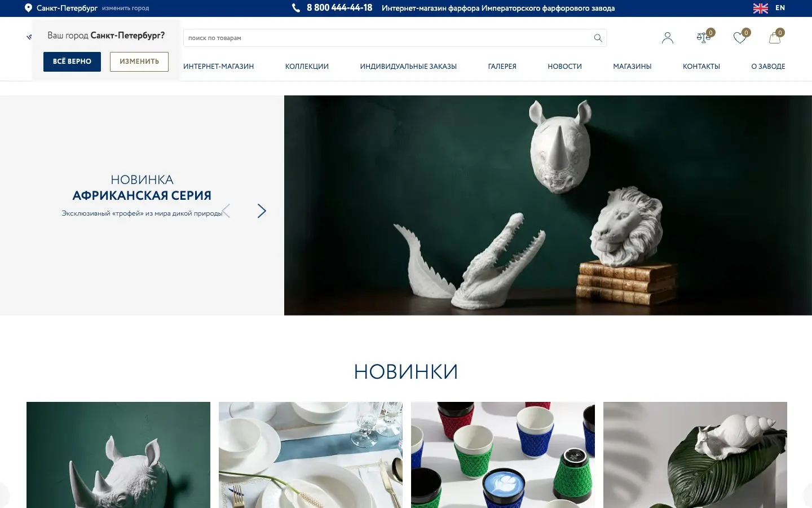812x508 pixels.
Task: Open the shopping bag cart icon
Action: pos(775,37)
